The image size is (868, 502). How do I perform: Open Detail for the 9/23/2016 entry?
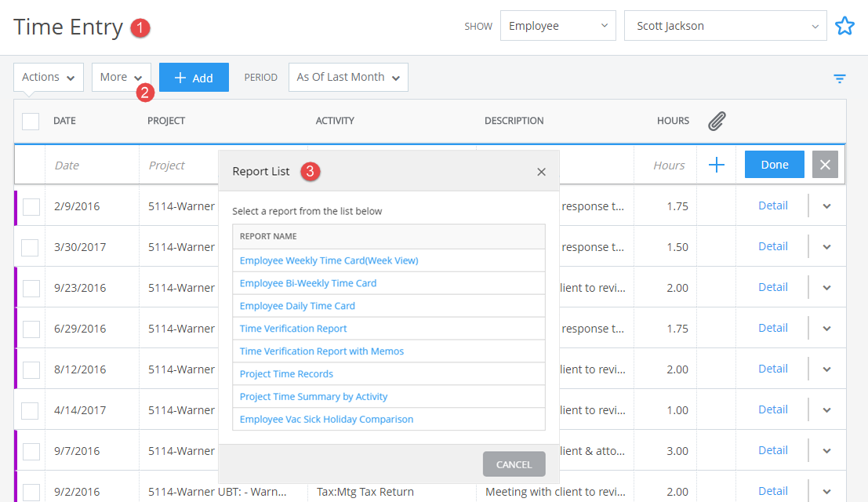click(x=773, y=287)
